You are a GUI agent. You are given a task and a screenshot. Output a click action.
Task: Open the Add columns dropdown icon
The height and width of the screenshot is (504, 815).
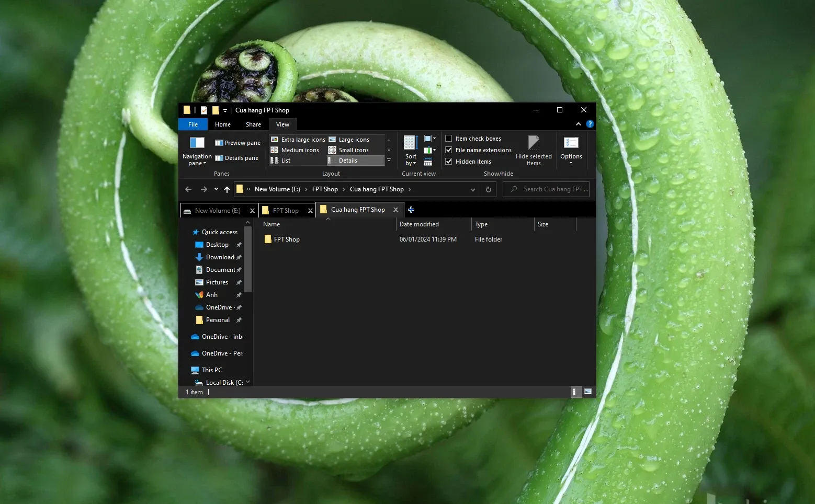(429, 150)
